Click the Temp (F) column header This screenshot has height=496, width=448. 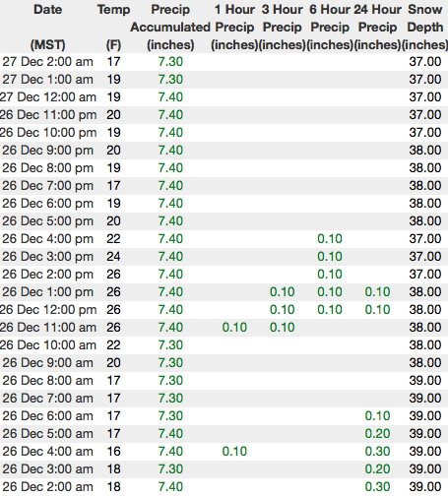coord(113,27)
